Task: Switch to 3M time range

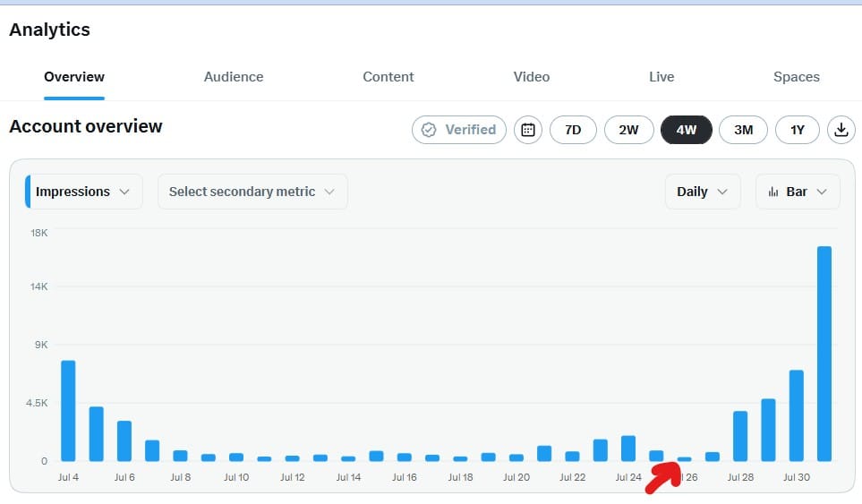Action: click(743, 130)
